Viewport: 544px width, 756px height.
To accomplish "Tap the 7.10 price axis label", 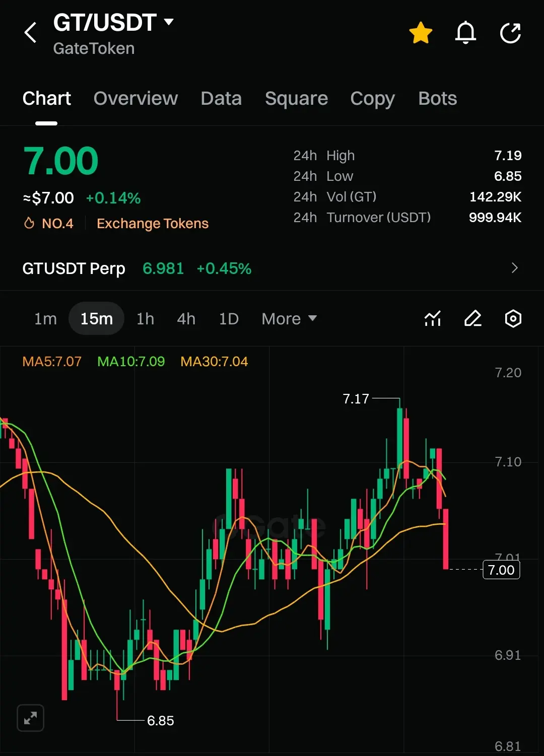I will click(508, 462).
